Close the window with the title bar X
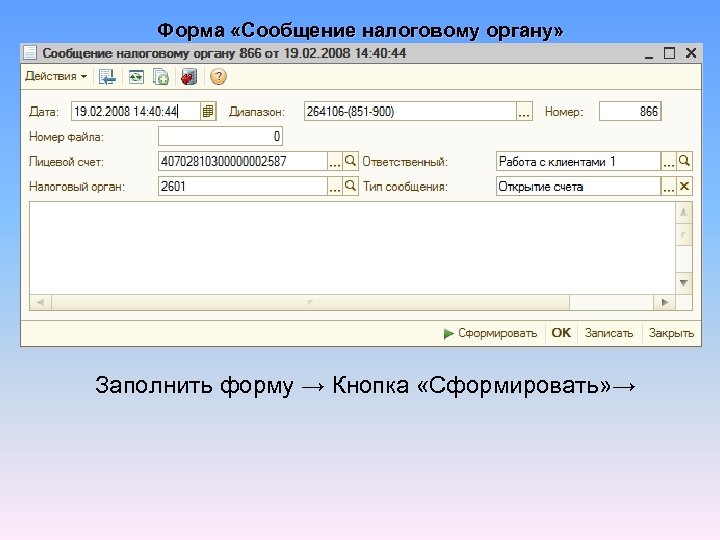 pyautogui.click(x=691, y=53)
